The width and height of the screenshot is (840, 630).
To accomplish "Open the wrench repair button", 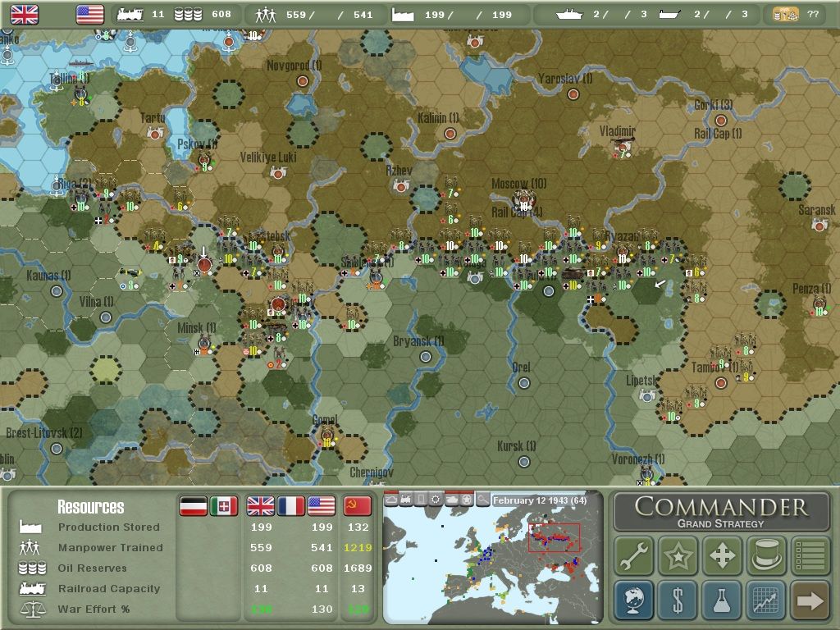I will pyautogui.click(x=634, y=555).
